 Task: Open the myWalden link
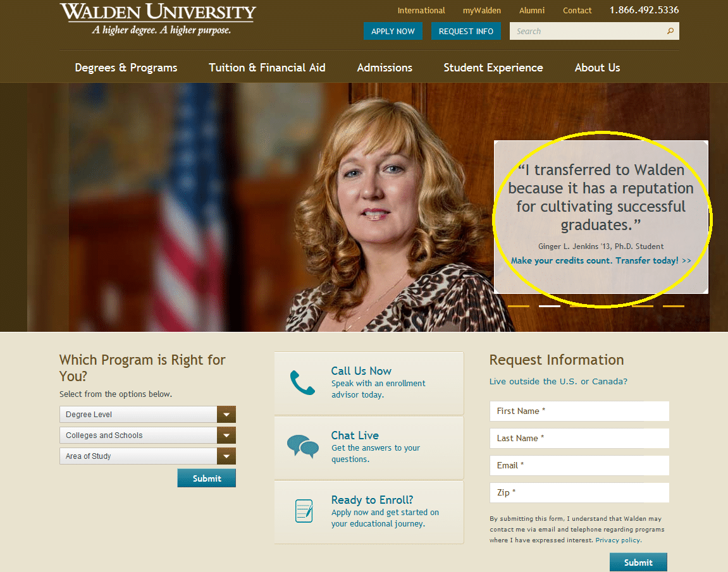pos(482,10)
